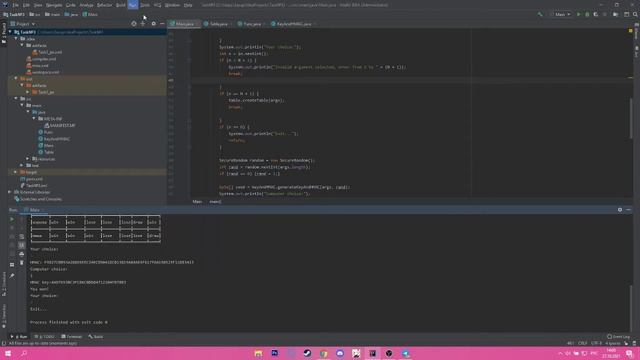Start debugging with the bug icon
Screen dimensions: 640x360
[x=587, y=14]
